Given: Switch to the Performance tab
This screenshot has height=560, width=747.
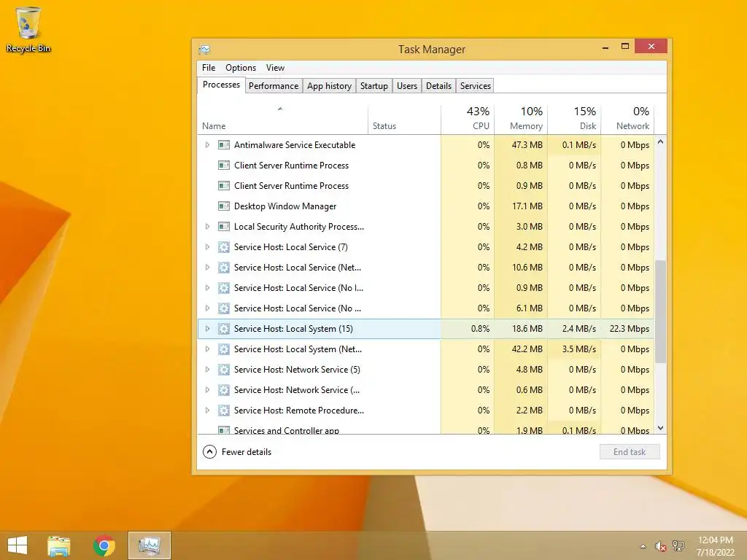Looking at the screenshot, I should click(274, 86).
